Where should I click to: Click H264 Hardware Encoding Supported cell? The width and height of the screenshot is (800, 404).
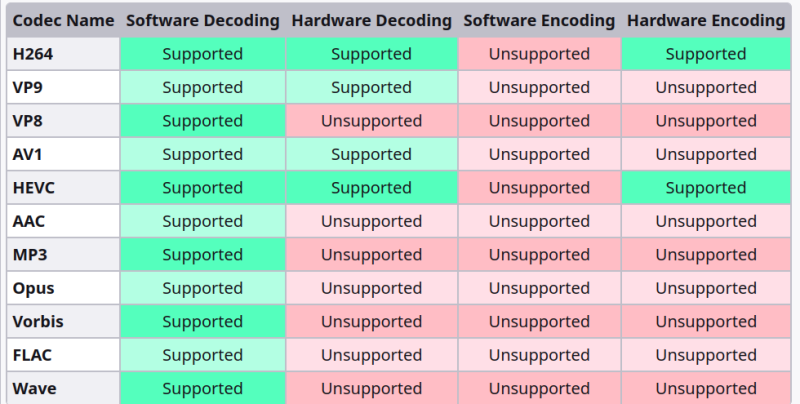click(x=706, y=54)
